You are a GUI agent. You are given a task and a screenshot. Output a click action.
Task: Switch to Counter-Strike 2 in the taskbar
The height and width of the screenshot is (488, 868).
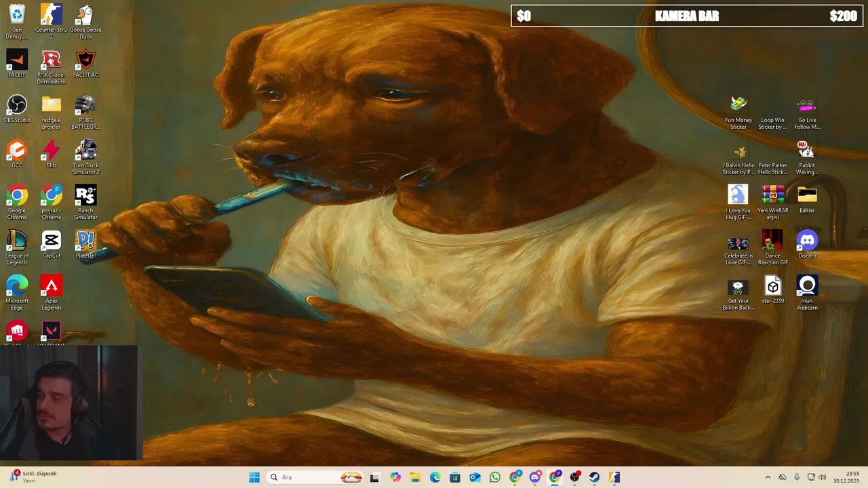[614, 477]
